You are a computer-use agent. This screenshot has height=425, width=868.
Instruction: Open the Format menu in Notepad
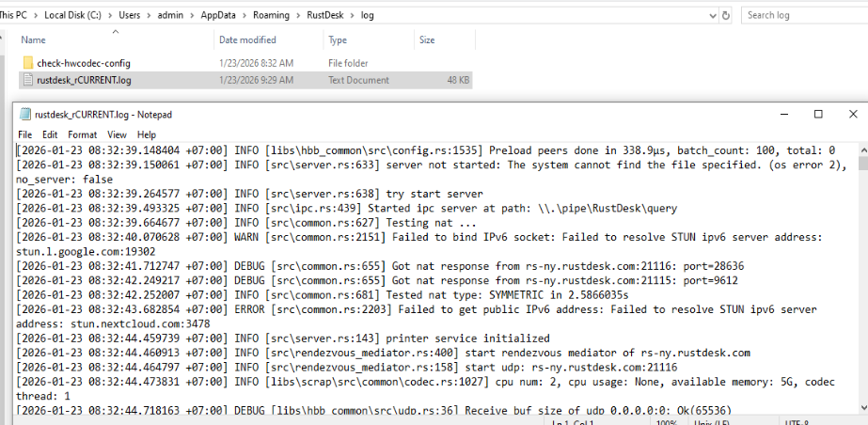(83, 134)
